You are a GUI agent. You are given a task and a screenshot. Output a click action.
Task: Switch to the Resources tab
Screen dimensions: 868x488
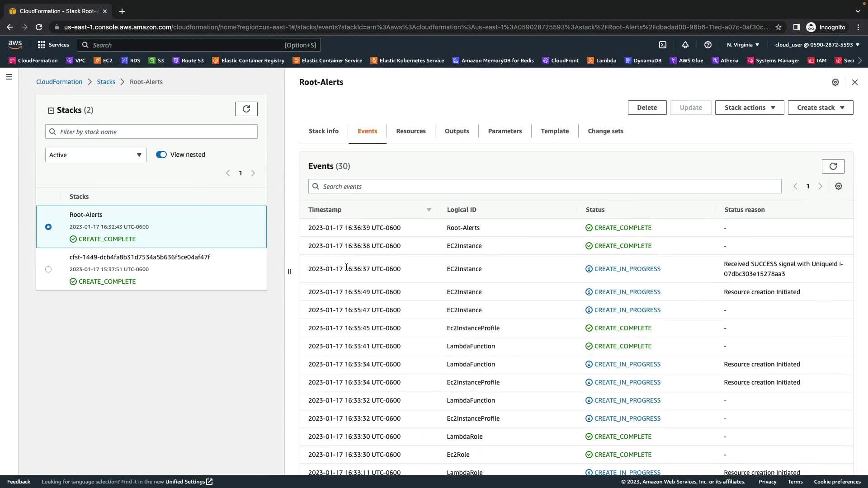410,131
